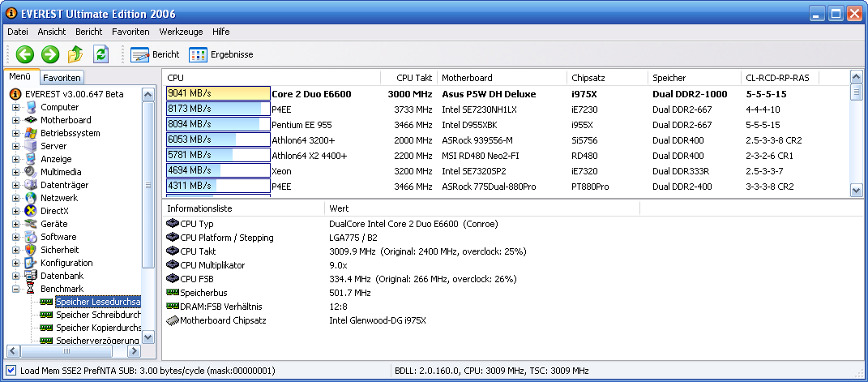This screenshot has width=868, height=382.
Task: Click the Geräte devices icon
Action: pos(31,224)
